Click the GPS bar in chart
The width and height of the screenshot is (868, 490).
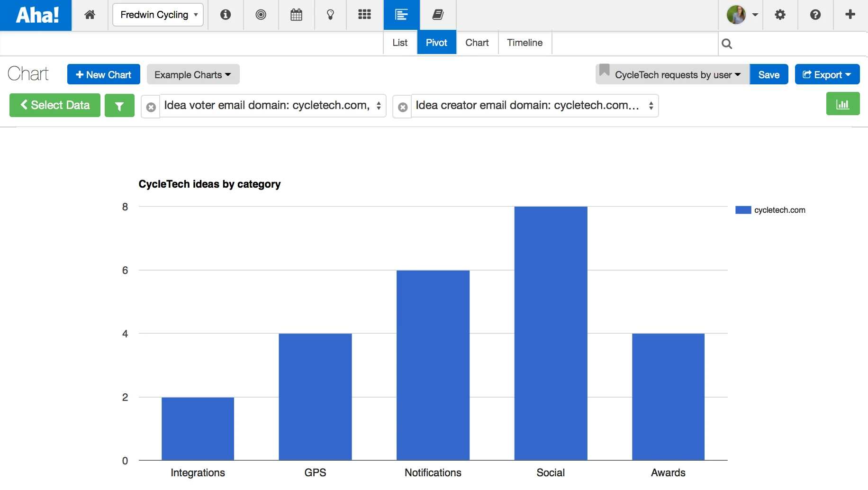click(x=315, y=397)
